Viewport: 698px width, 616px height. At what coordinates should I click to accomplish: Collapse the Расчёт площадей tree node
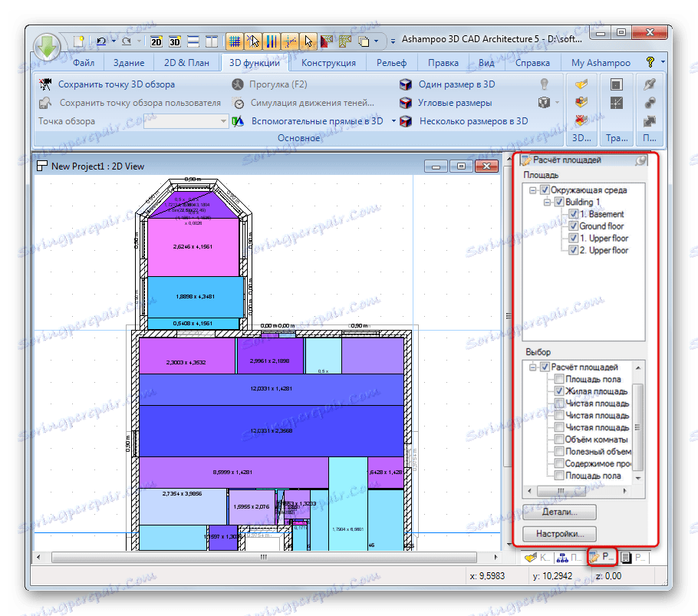pos(532,367)
